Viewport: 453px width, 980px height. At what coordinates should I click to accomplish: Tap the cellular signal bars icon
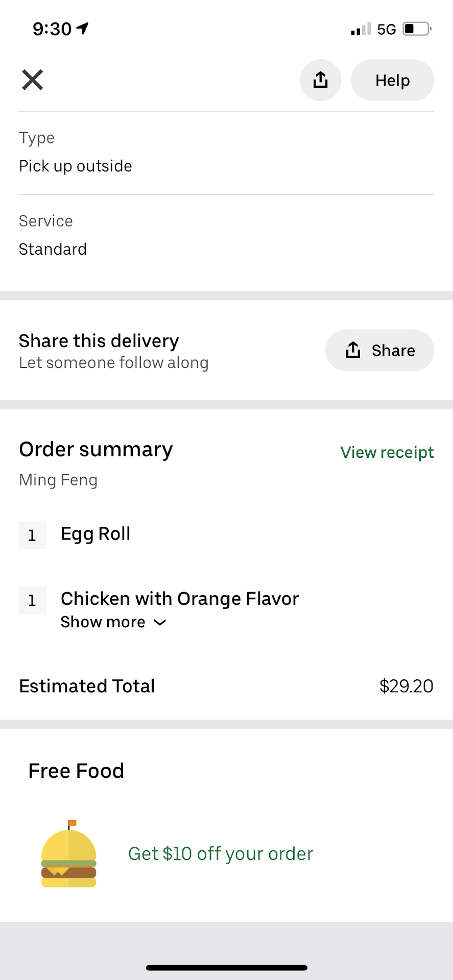pos(361,29)
